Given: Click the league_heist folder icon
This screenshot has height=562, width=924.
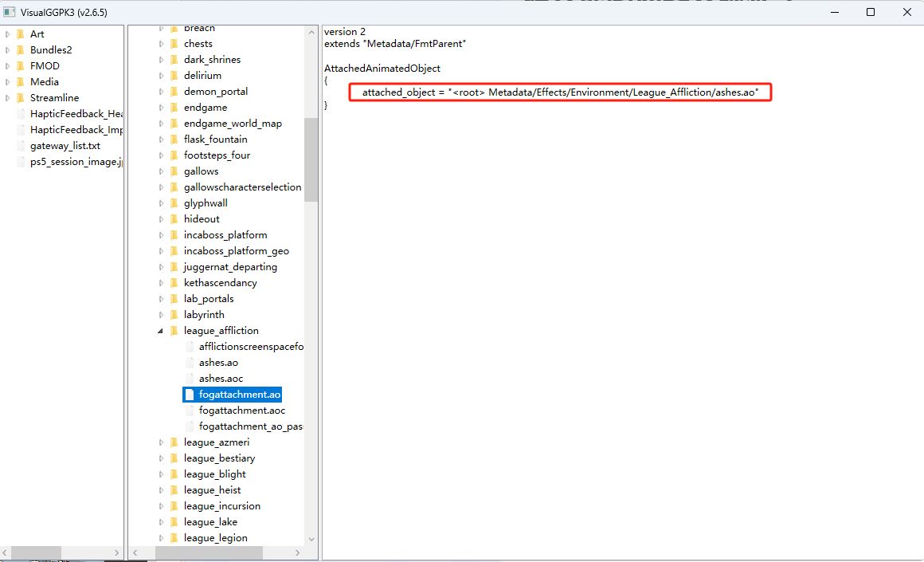Looking at the screenshot, I should pyautogui.click(x=174, y=490).
